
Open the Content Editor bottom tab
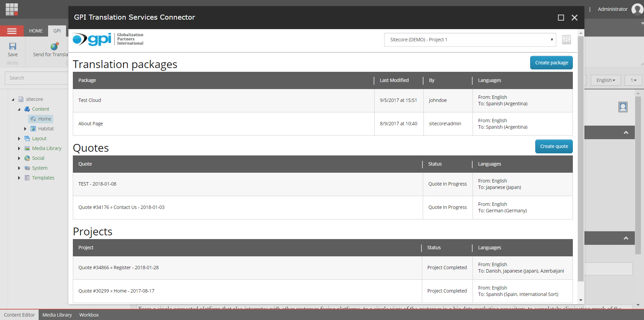click(19, 315)
